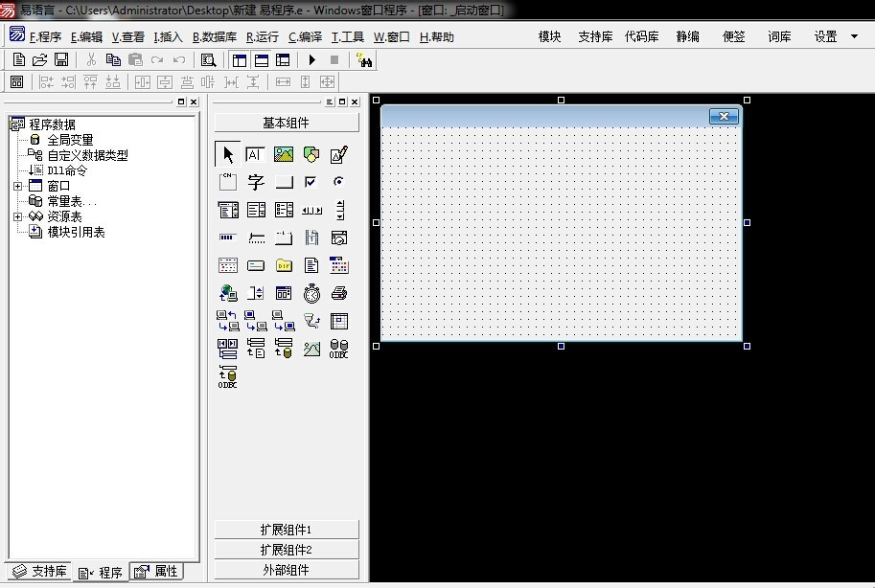
Task: Switch to the 支持库 bottom tab
Action: click(39, 571)
